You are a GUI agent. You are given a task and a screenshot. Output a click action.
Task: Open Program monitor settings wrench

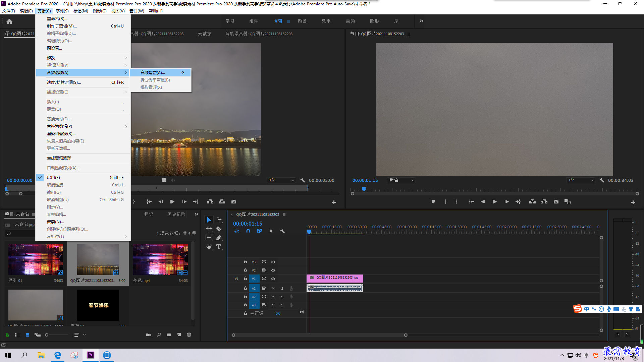[x=602, y=180]
